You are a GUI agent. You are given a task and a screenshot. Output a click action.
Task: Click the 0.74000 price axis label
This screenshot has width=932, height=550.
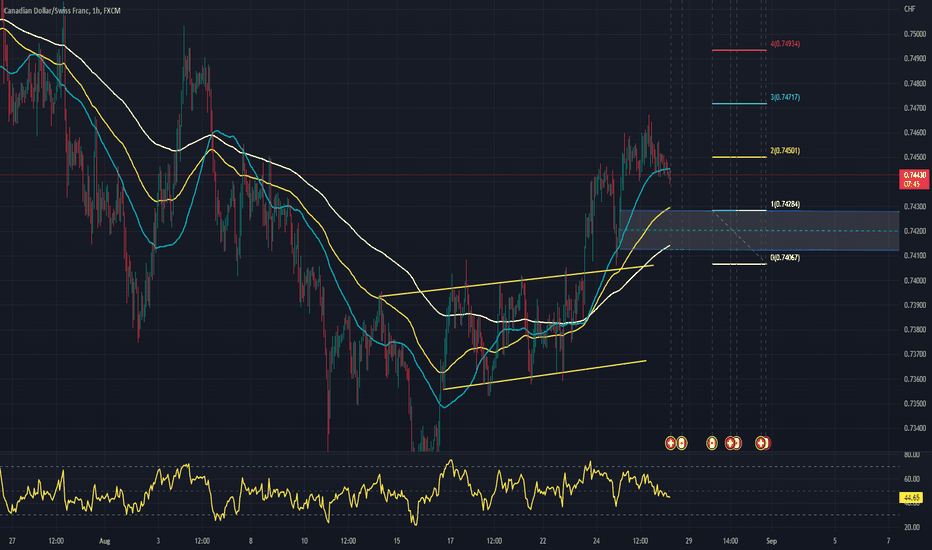tap(915, 280)
